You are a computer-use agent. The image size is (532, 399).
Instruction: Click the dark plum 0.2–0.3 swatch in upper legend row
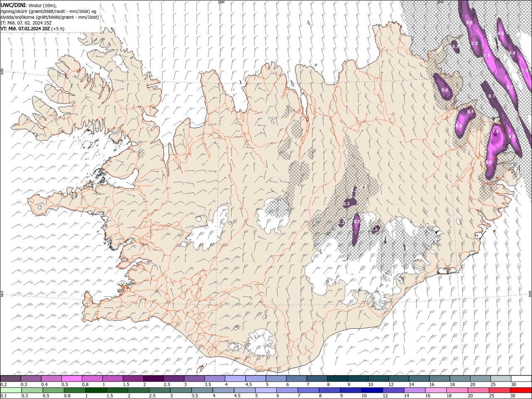(x=10, y=378)
